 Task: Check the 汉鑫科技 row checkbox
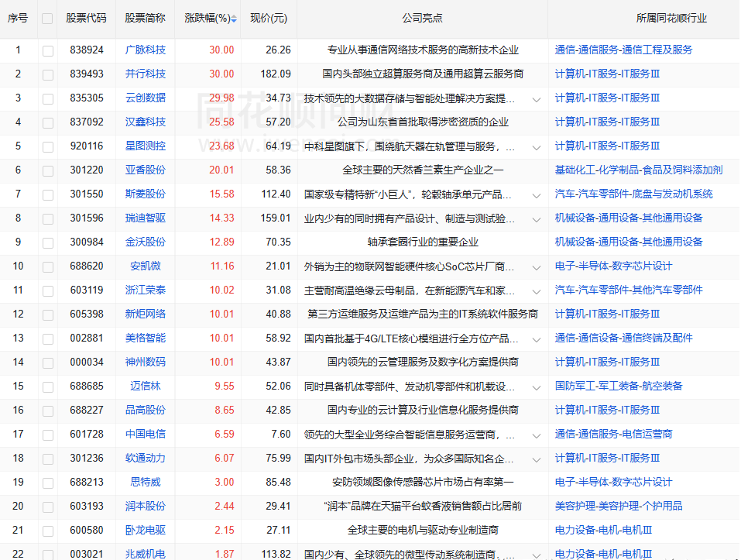tap(48, 123)
